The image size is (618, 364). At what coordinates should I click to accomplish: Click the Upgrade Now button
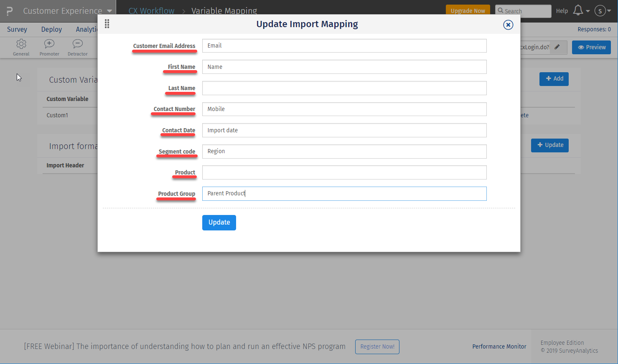click(468, 11)
